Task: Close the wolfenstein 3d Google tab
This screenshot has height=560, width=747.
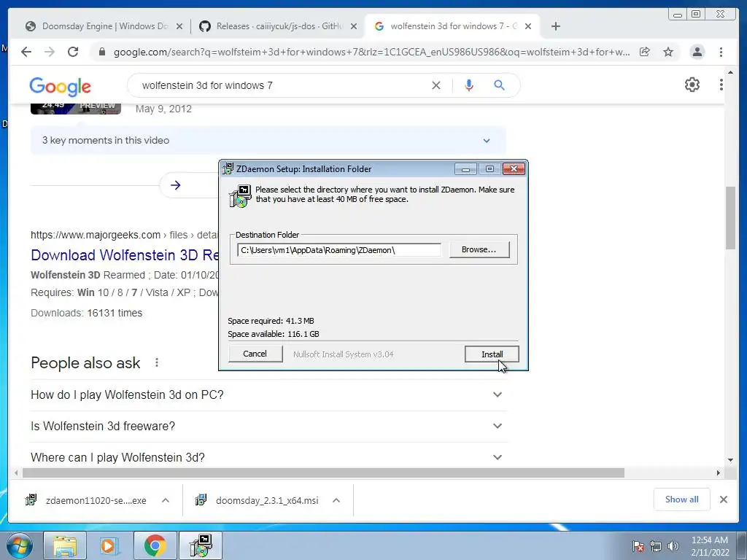Action: coord(528,27)
